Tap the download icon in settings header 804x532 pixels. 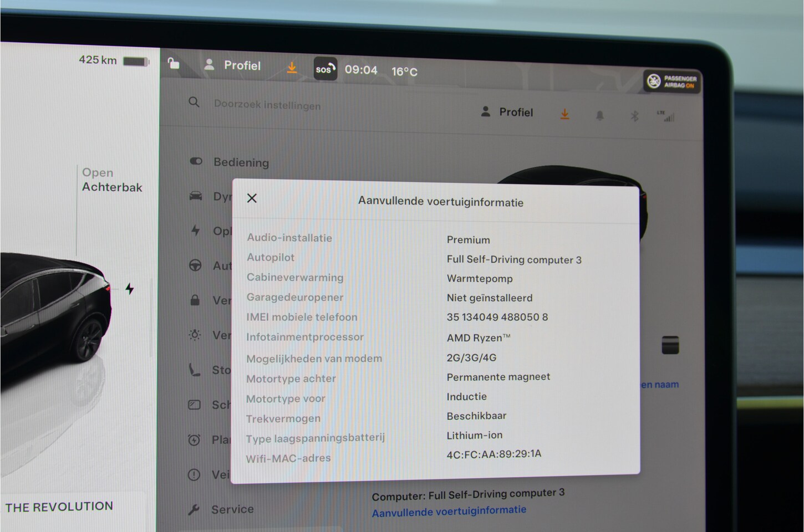coord(564,114)
